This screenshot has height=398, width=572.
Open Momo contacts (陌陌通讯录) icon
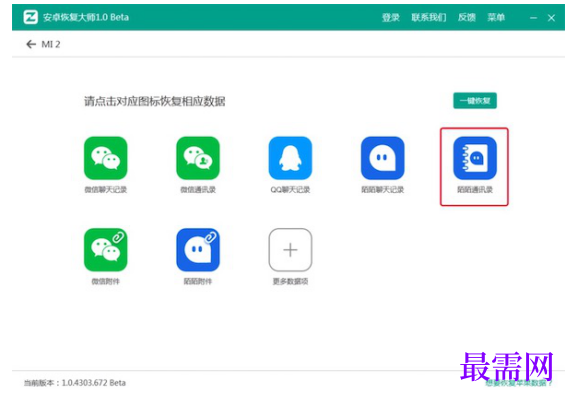pos(475,158)
